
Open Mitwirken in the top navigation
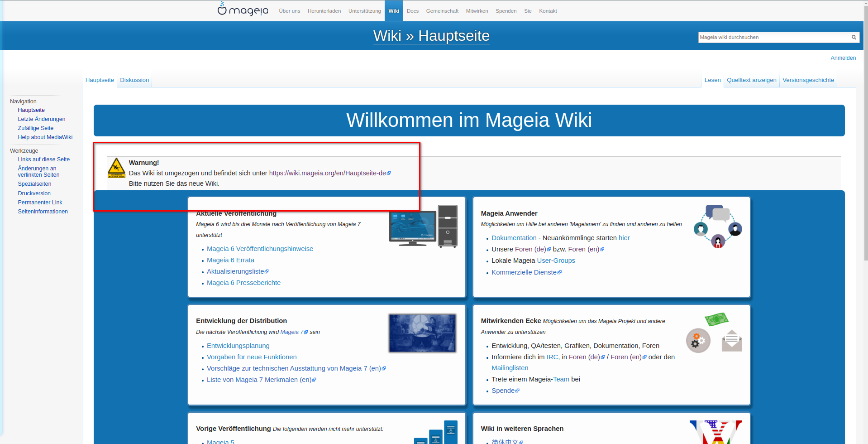(x=477, y=11)
